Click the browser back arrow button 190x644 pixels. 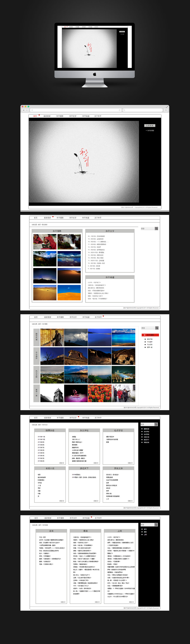tap(24, 110)
